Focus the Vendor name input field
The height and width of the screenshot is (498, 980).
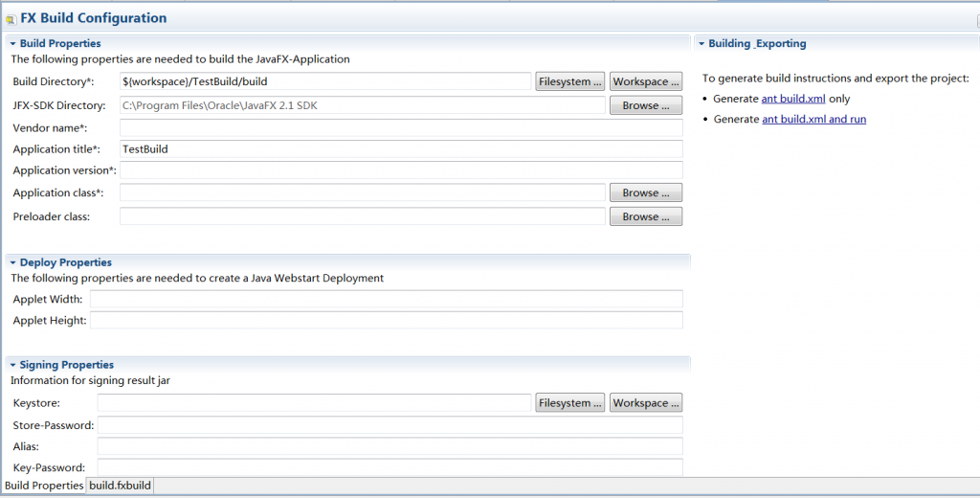click(400, 127)
